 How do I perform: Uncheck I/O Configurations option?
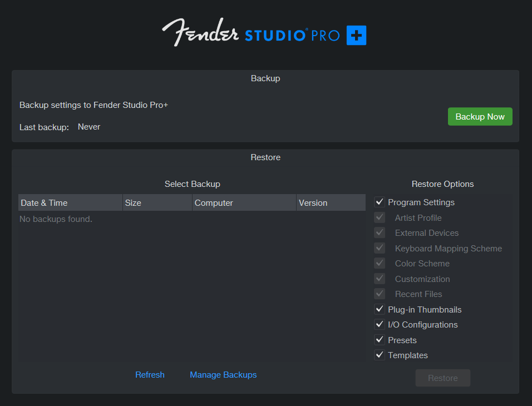coord(380,325)
